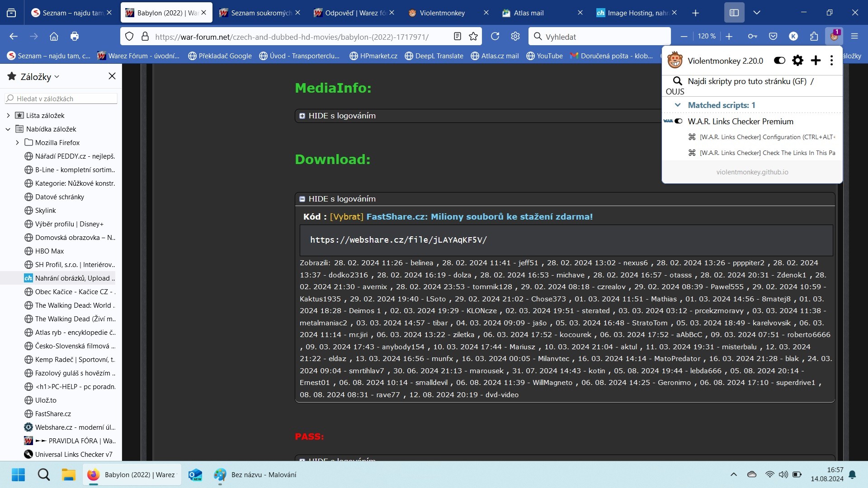Click the bookmarks search field
This screenshot has width=868, height=488.
click(x=63, y=99)
